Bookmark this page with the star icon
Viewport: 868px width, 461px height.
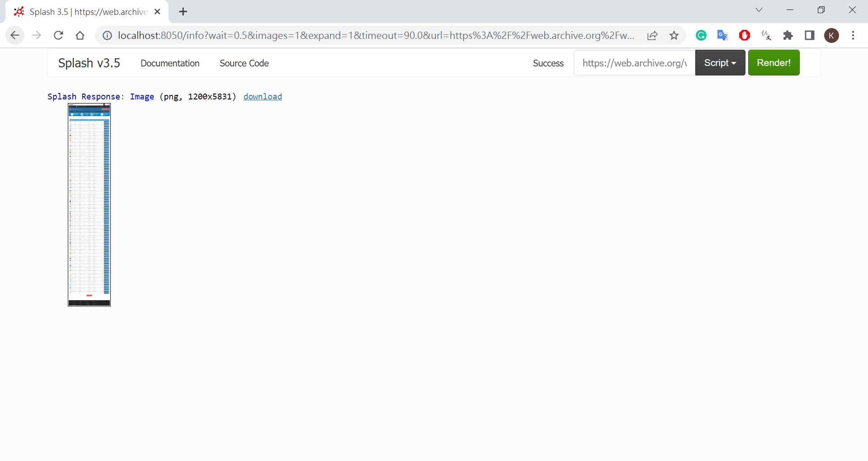[x=674, y=35]
